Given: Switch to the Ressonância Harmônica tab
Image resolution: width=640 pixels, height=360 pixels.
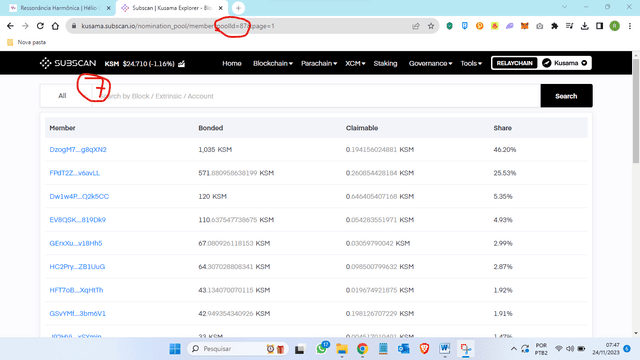Looking at the screenshot, I should pyautogui.click(x=59, y=8).
